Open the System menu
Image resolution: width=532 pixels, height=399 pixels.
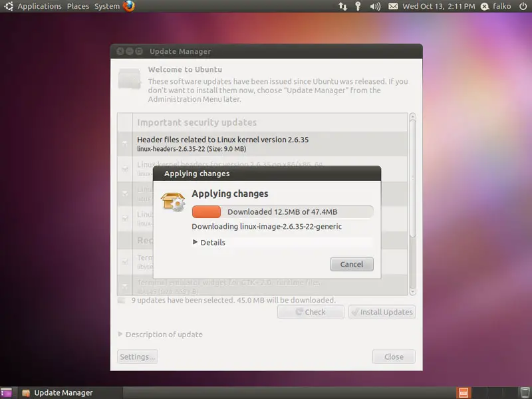(x=107, y=6)
